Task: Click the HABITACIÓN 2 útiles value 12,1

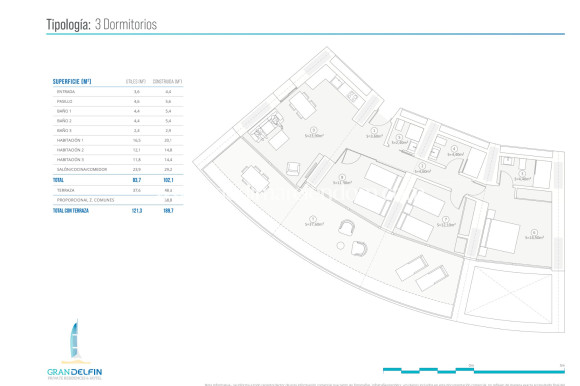Action: (136, 150)
